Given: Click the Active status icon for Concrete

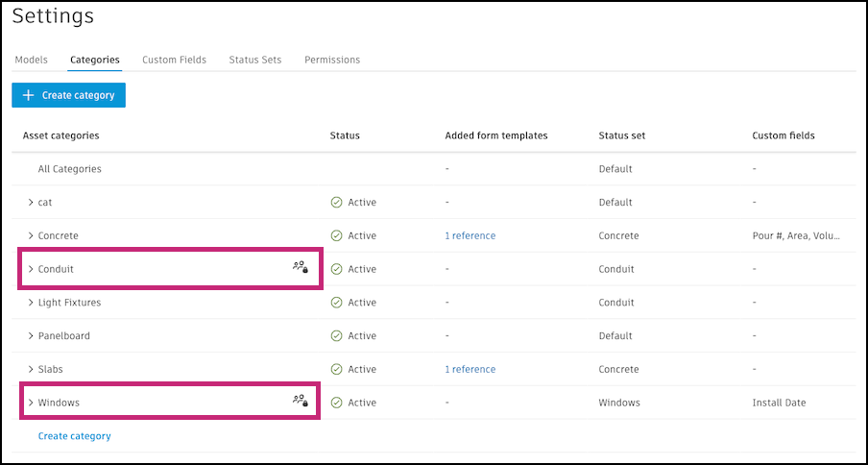Looking at the screenshot, I should click(336, 235).
